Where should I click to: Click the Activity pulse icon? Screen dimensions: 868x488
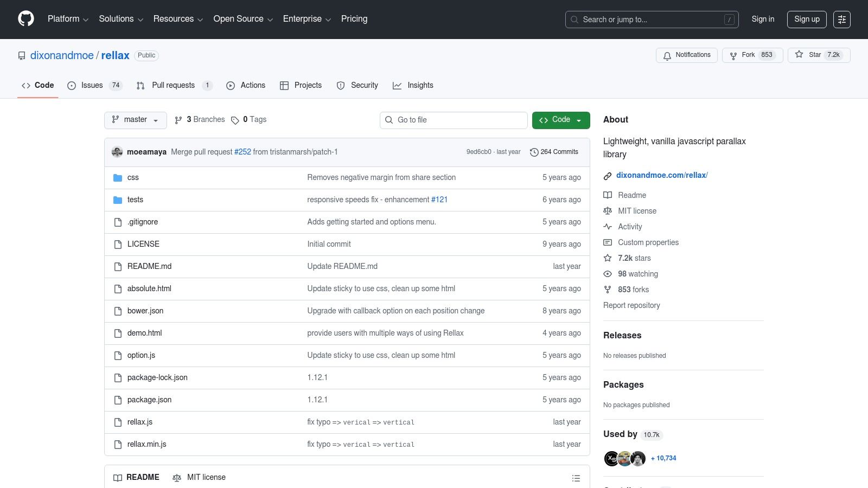tap(608, 227)
